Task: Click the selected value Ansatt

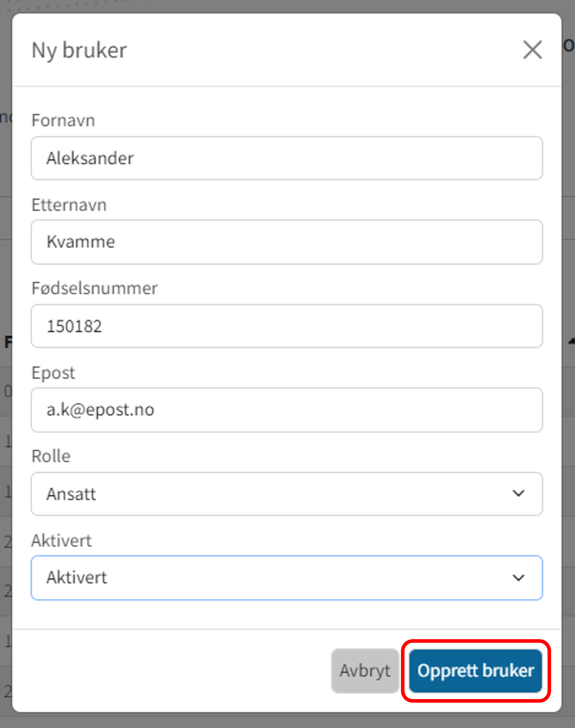Action: pos(71,494)
